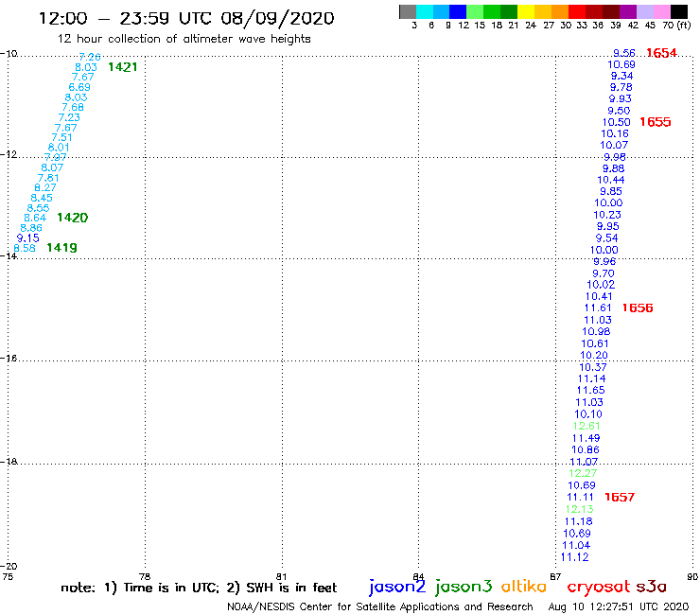Select the wave height value 7.23
700x615 pixels.
coord(69,117)
